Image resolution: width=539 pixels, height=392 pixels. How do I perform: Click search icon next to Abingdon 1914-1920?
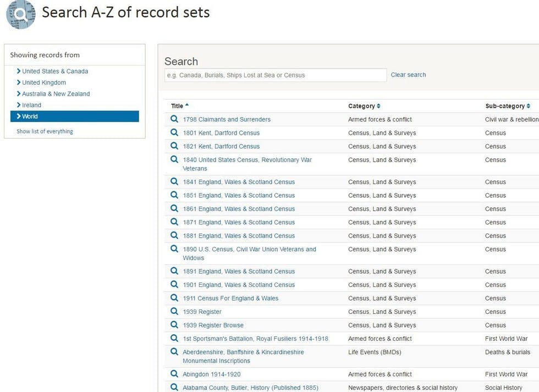(x=174, y=374)
